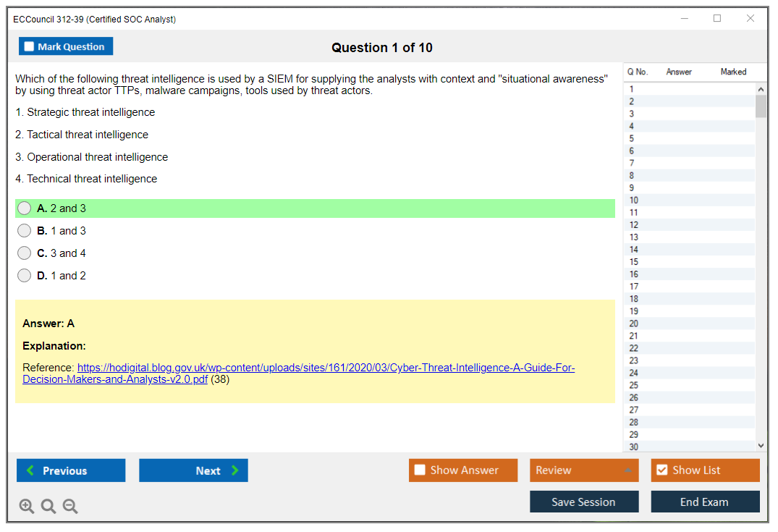778x532 pixels.
Task: Click the End Exam button
Action: point(704,502)
